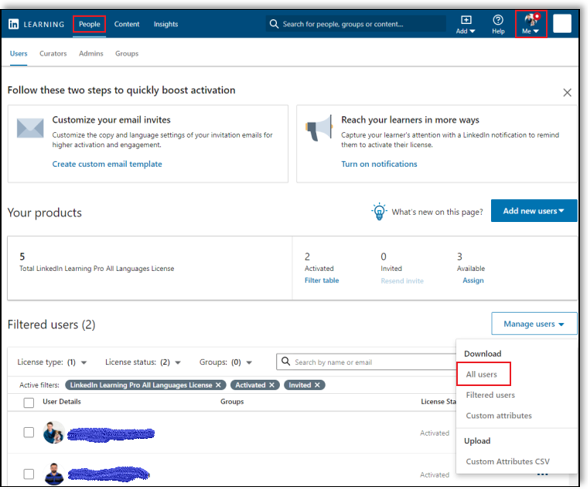Image resolution: width=588 pixels, height=489 pixels.
Task: Click the '5' total licenses count
Action: tap(22, 257)
